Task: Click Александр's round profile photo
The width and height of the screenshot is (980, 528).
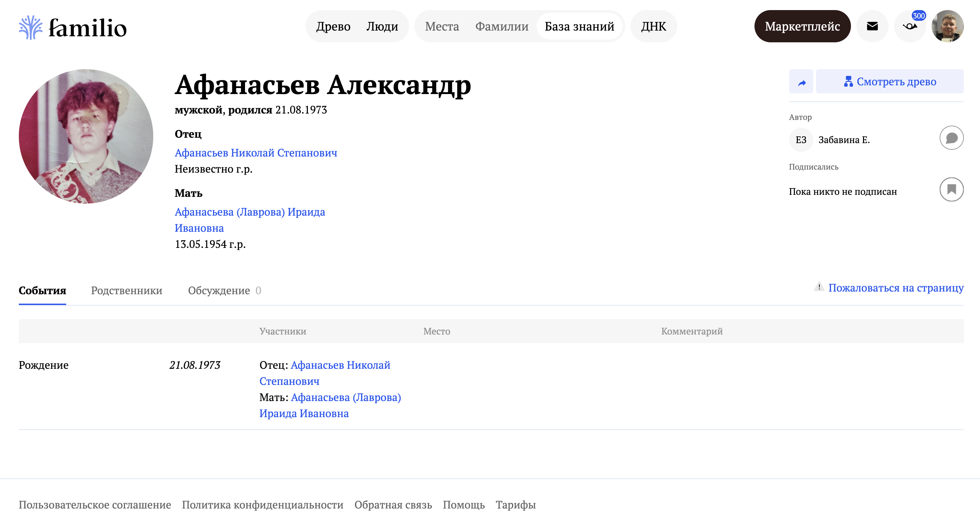Action: pos(86,136)
